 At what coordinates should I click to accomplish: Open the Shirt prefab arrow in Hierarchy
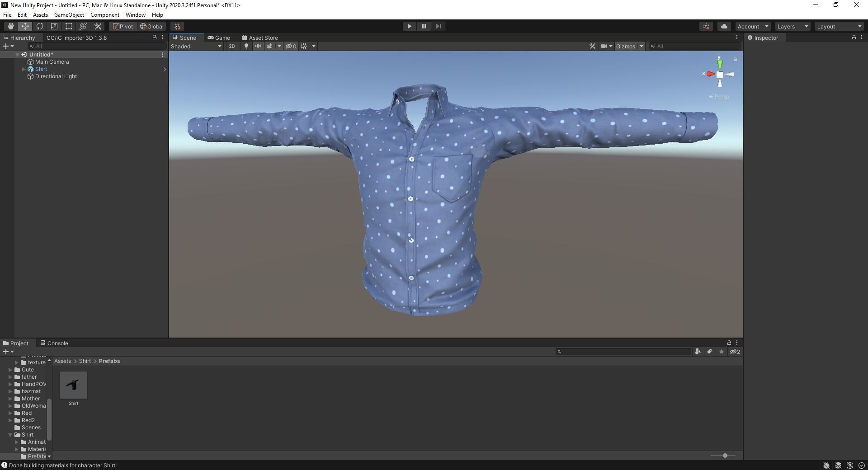[x=165, y=69]
